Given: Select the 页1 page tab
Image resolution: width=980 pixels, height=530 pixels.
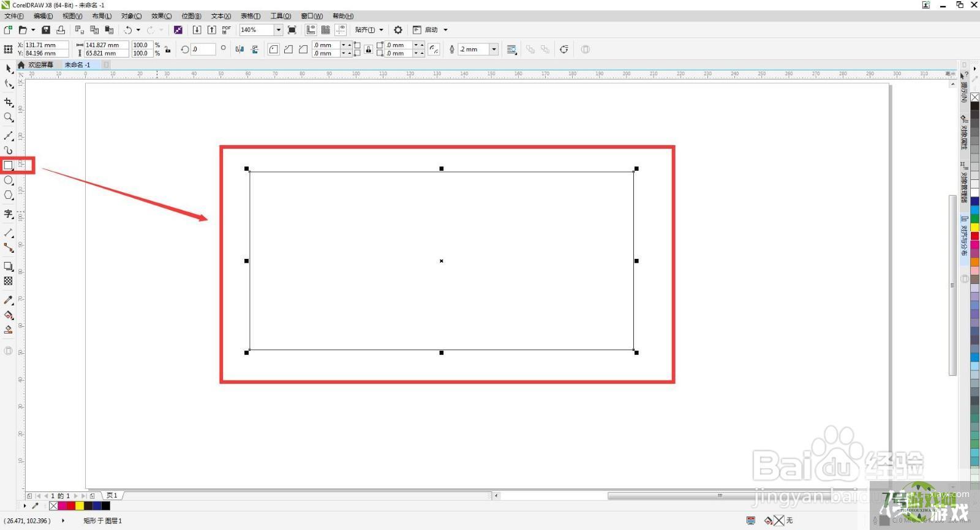Looking at the screenshot, I should point(112,496).
